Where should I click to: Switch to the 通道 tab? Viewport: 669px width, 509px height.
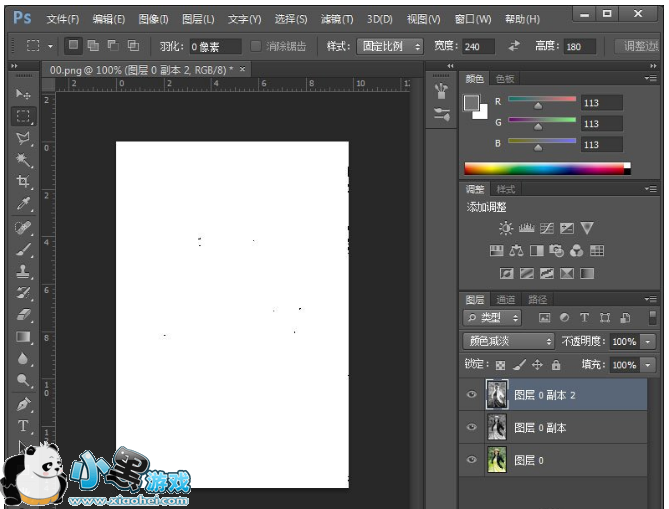pyautogui.click(x=506, y=300)
